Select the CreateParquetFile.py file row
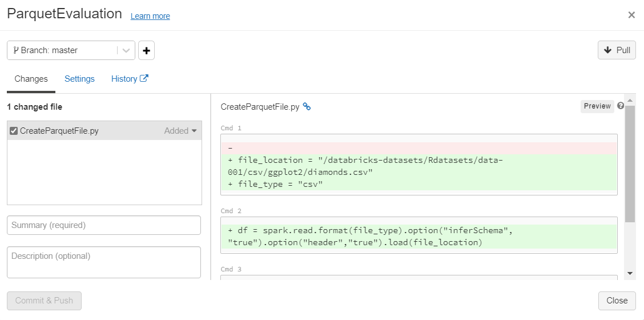Image resolution: width=644 pixels, height=320 pixels. click(x=91, y=131)
